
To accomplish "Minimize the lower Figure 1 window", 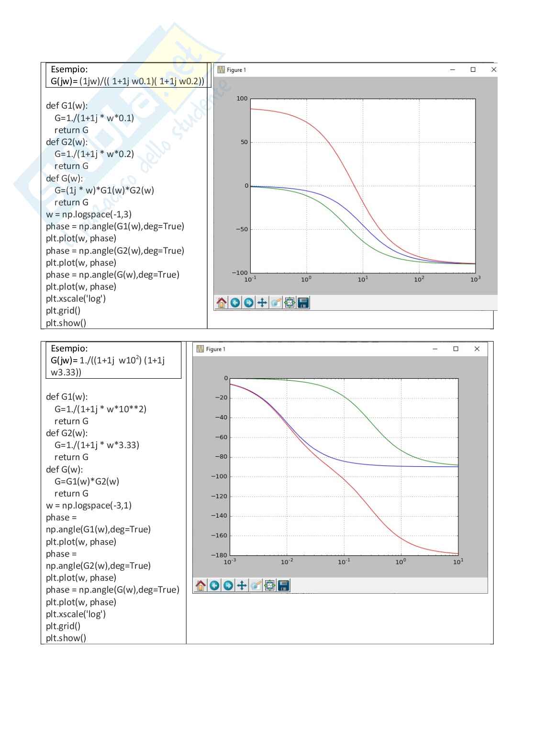I will click(435, 349).
